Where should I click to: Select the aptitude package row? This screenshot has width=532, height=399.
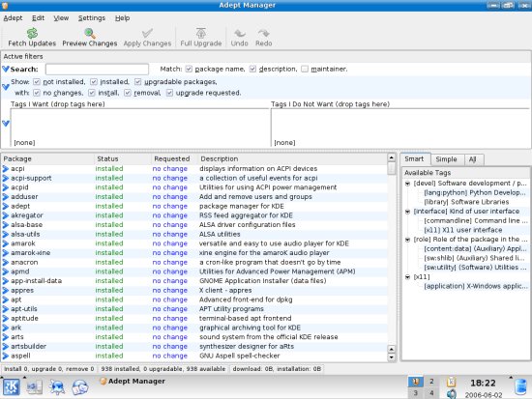194,318
